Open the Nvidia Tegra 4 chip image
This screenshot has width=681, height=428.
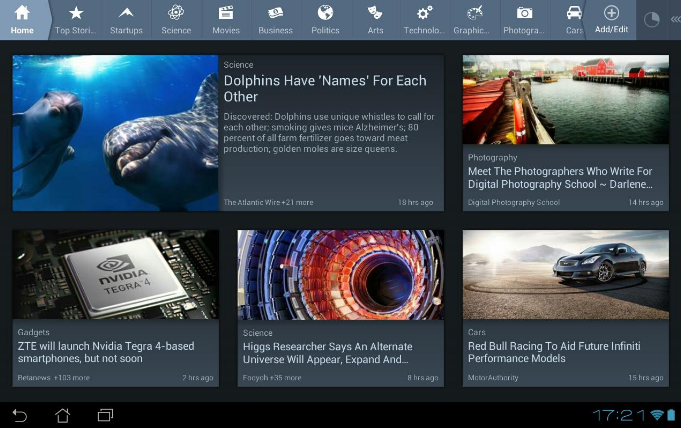coord(116,275)
